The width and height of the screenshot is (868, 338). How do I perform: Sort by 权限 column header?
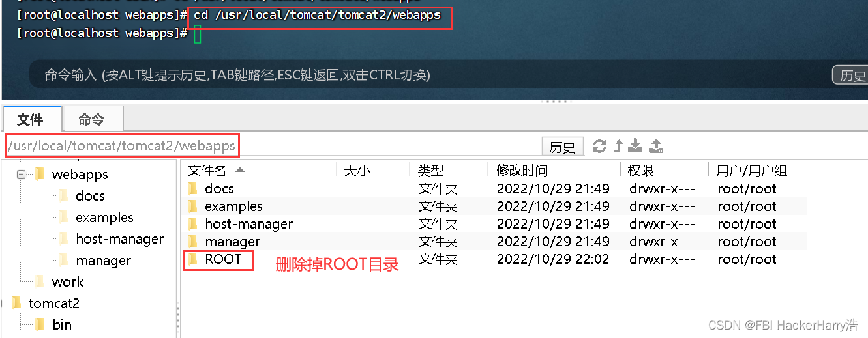[x=663, y=171]
